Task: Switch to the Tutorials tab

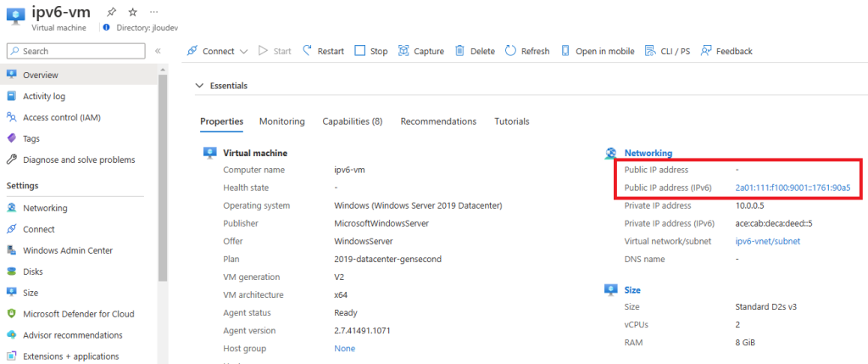Action: 511,121
